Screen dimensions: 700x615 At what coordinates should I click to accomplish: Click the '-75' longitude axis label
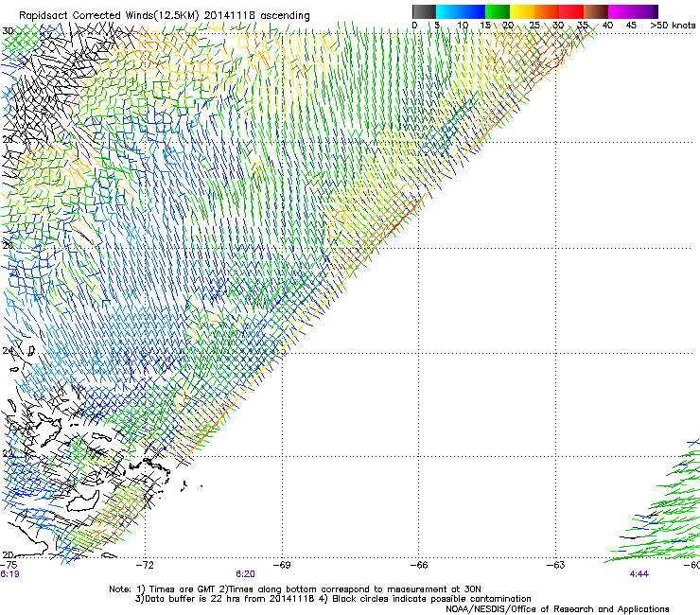pos(9,565)
